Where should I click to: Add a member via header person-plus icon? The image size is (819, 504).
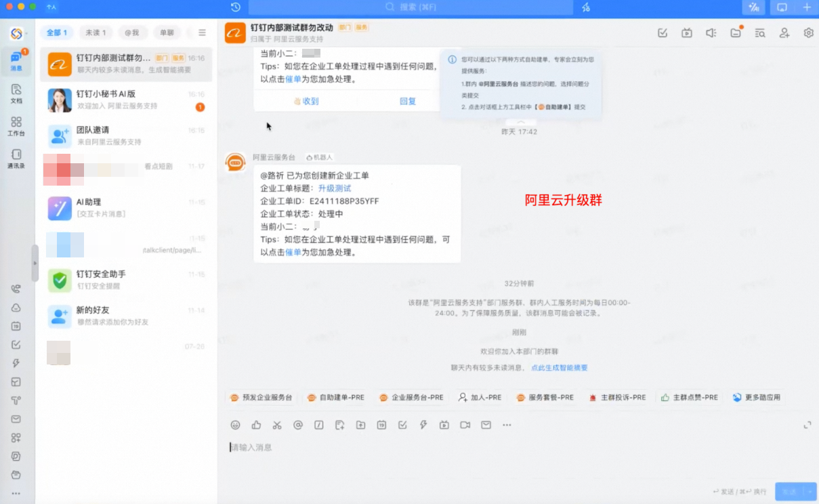click(x=784, y=33)
